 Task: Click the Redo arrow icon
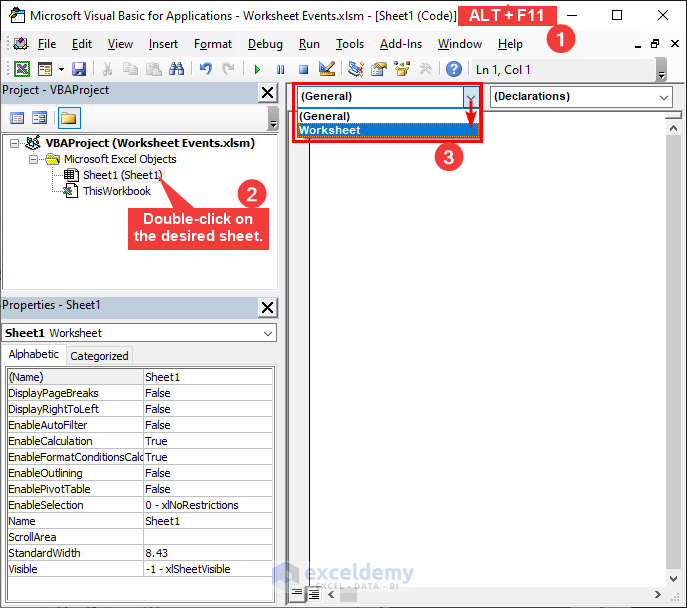pyautogui.click(x=228, y=69)
